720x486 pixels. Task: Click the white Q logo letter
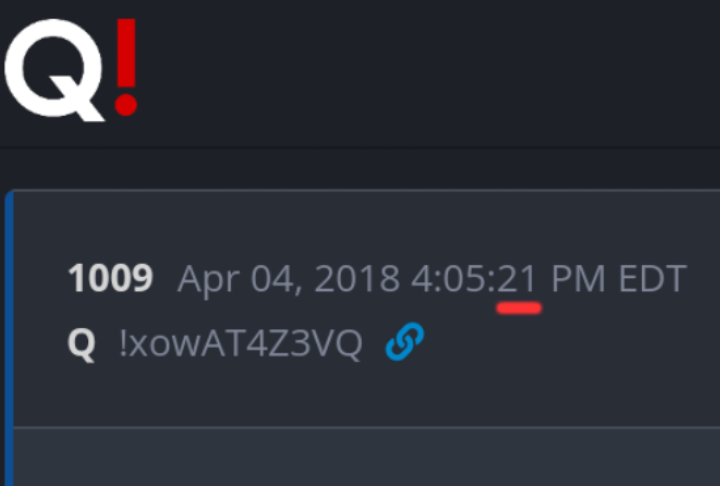55,70
